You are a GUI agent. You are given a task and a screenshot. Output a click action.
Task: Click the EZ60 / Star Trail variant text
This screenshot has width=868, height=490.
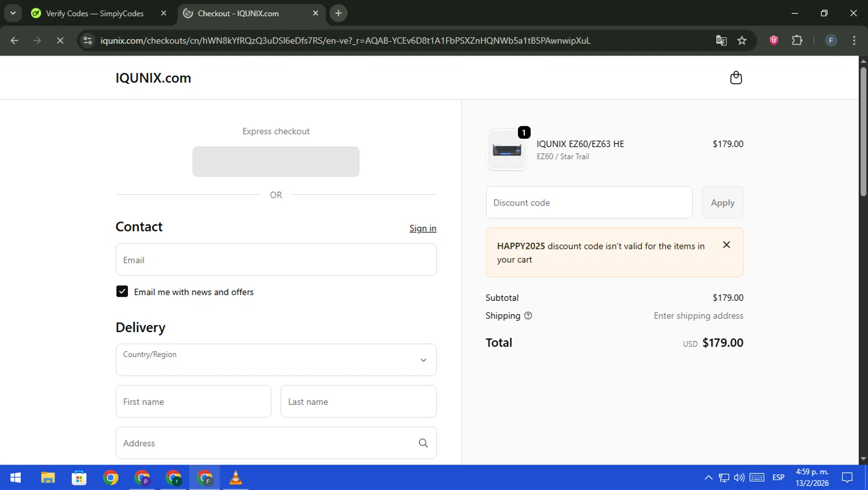562,156
